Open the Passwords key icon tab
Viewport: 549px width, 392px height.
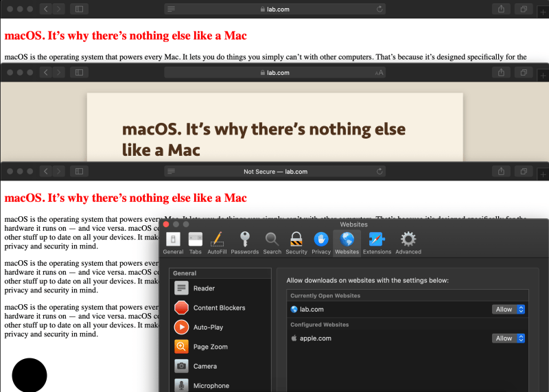(x=245, y=243)
